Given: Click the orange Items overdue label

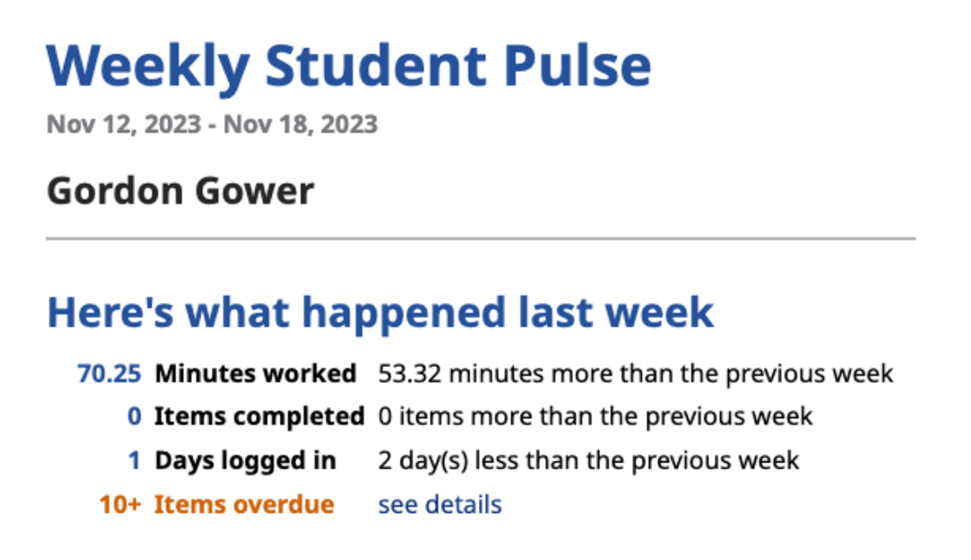Looking at the screenshot, I should (244, 504).
